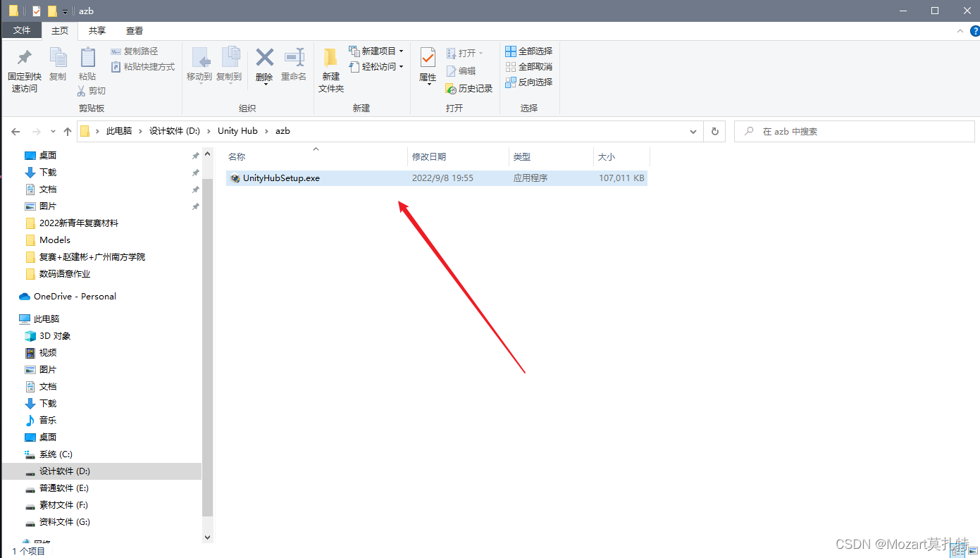
Task: Open Downloads (下载) in Quick Access
Action: (x=48, y=173)
